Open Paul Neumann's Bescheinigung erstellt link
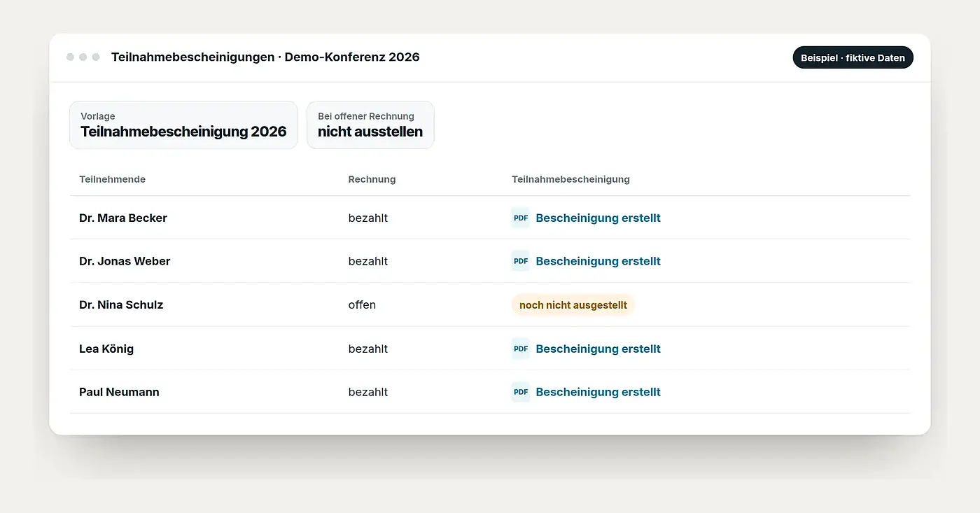 pos(598,392)
